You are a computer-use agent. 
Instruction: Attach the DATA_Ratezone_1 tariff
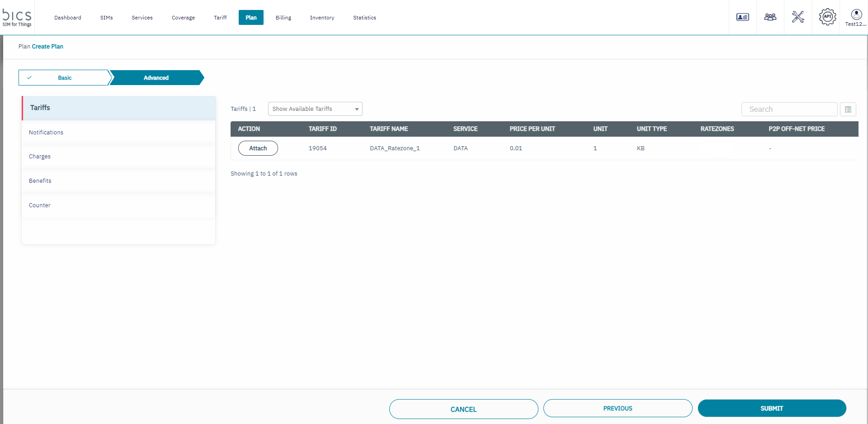[x=258, y=148]
